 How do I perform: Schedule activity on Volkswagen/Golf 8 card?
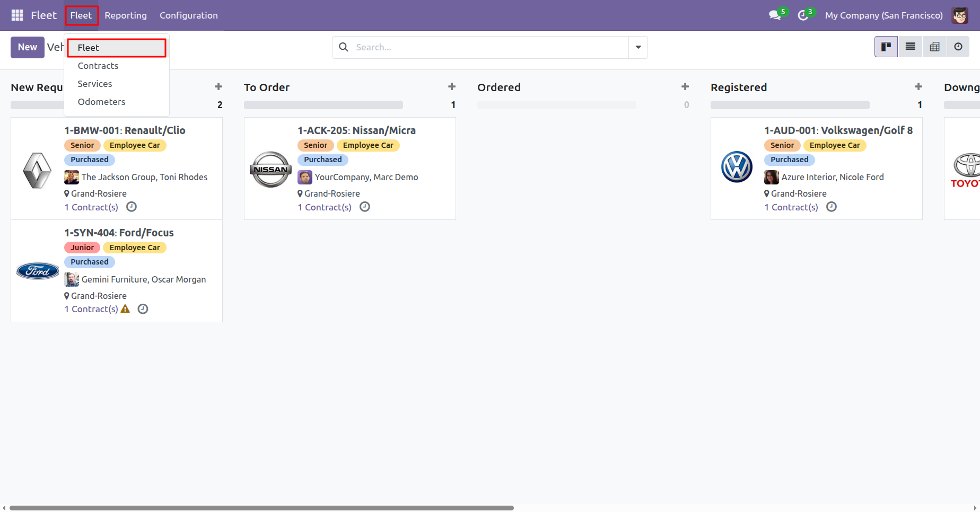click(832, 207)
